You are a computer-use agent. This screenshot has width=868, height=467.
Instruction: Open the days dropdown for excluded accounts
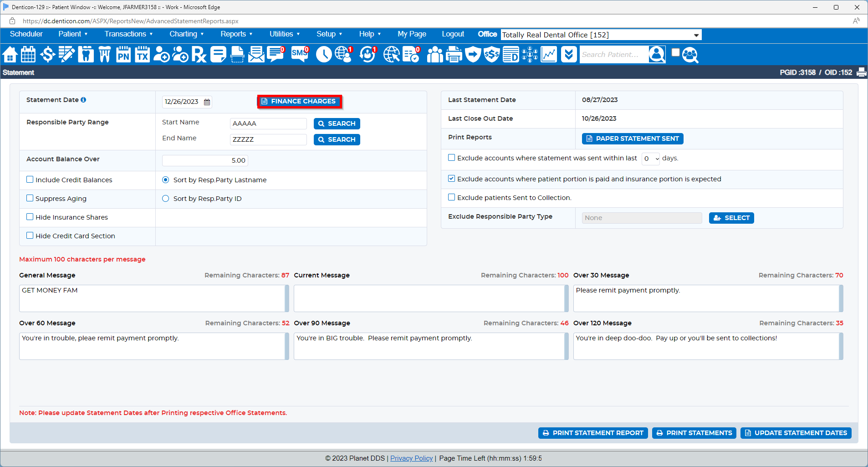650,159
